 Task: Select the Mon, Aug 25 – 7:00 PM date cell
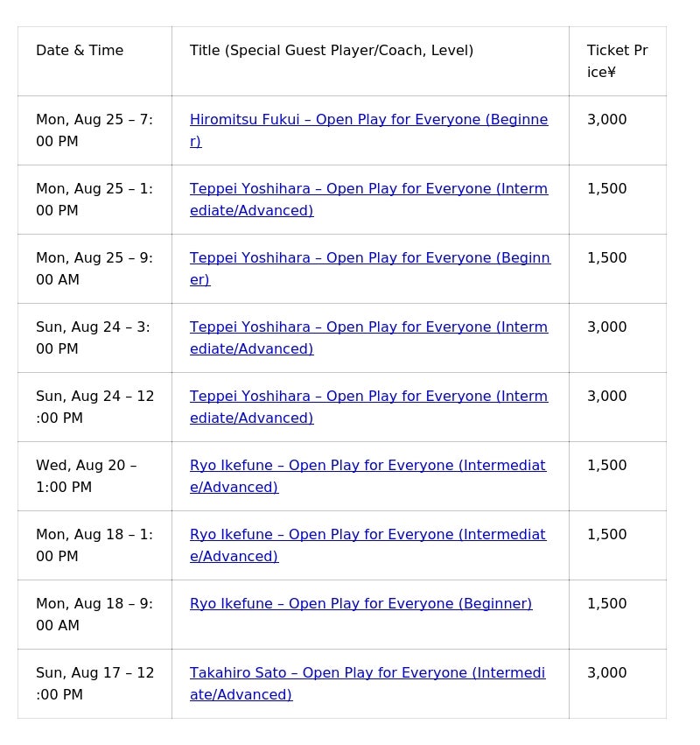(94, 130)
